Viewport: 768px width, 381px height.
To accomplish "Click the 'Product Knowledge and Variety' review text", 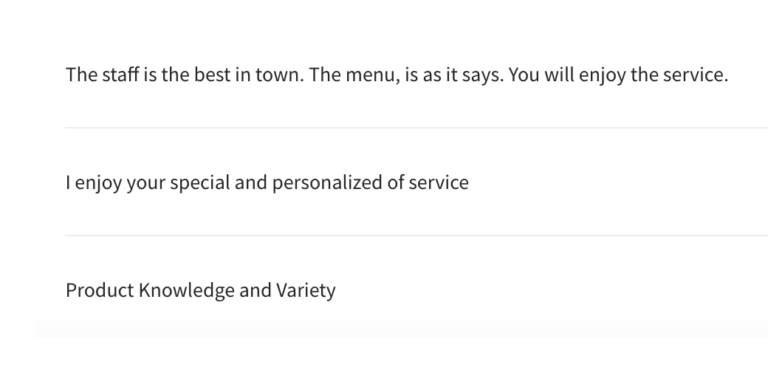I will pyautogui.click(x=201, y=290).
